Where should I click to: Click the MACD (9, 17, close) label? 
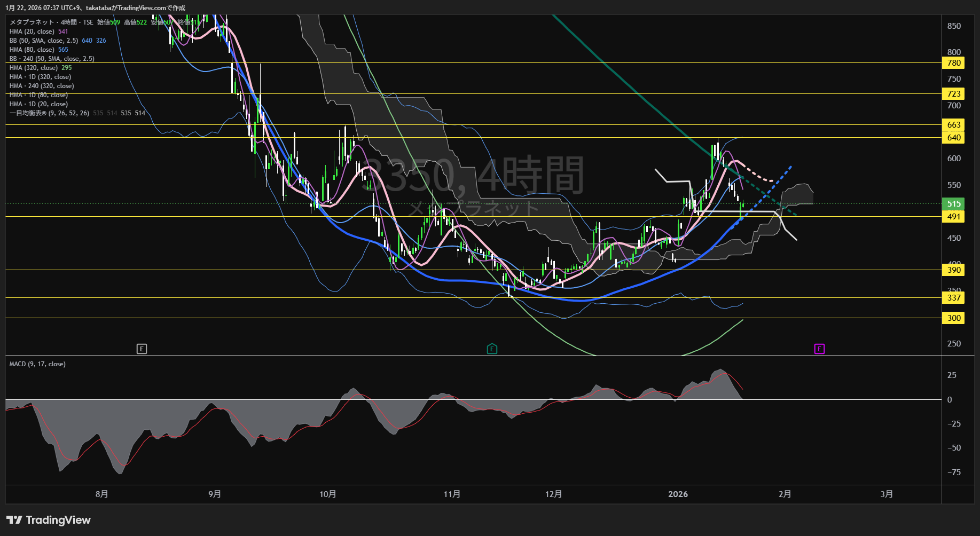[x=37, y=364]
